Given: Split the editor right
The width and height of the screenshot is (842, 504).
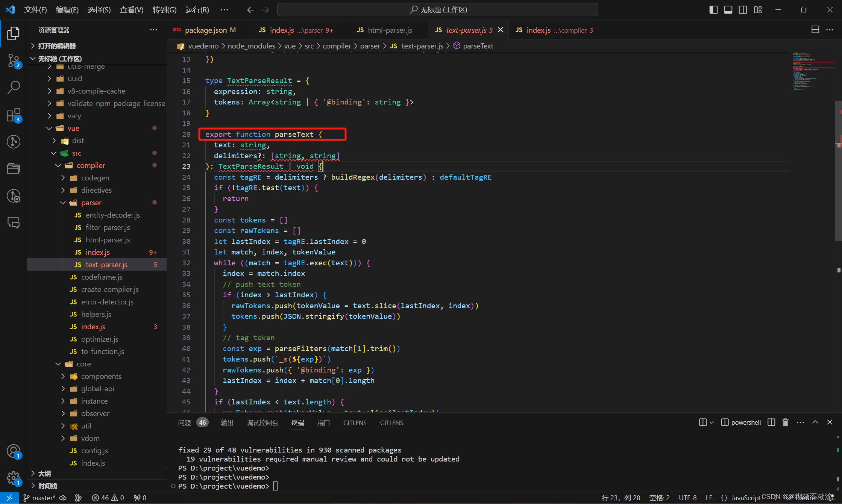Looking at the screenshot, I should pos(815,30).
